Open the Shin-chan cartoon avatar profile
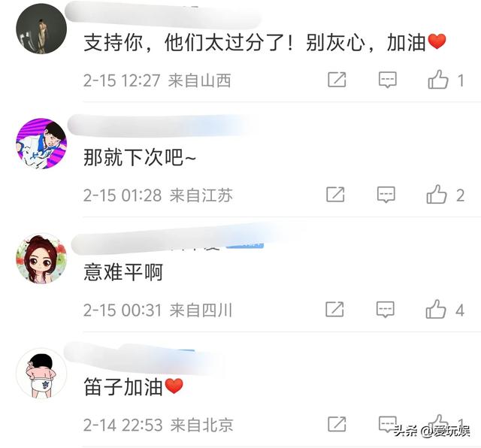The height and width of the screenshot is (448, 481). pos(41,373)
